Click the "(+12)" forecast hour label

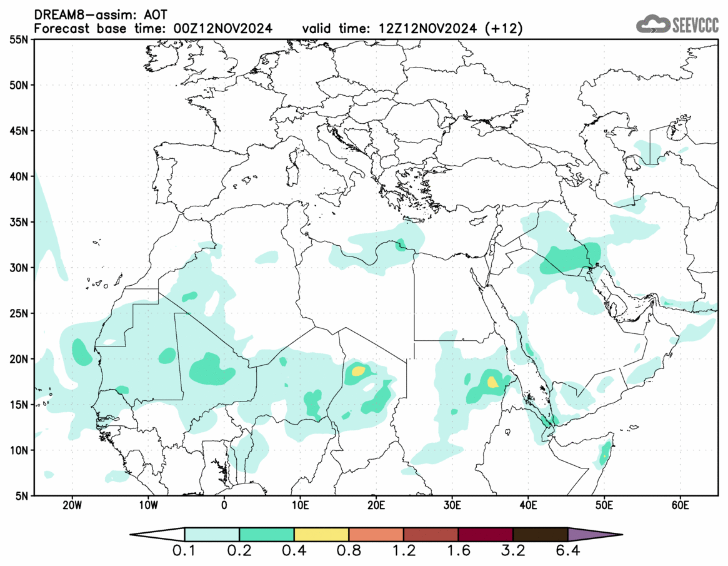(x=503, y=29)
